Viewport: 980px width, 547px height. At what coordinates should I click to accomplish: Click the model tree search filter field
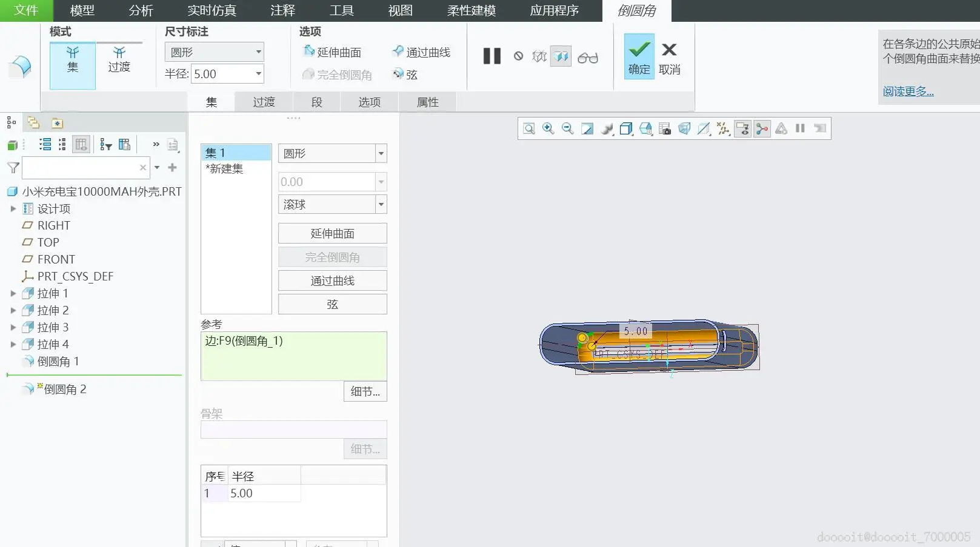click(x=81, y=168)
